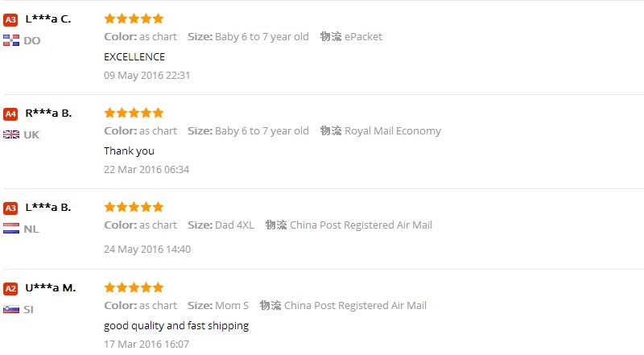Click the five-star rating on the EXCELLENCE review
644x355 pixels.
tap(134, 19)
